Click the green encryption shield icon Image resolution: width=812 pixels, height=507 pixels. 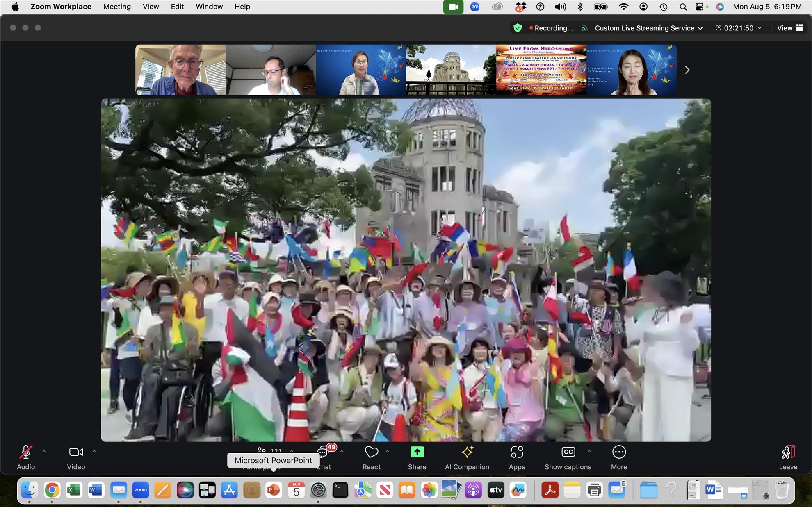point(518,28)
